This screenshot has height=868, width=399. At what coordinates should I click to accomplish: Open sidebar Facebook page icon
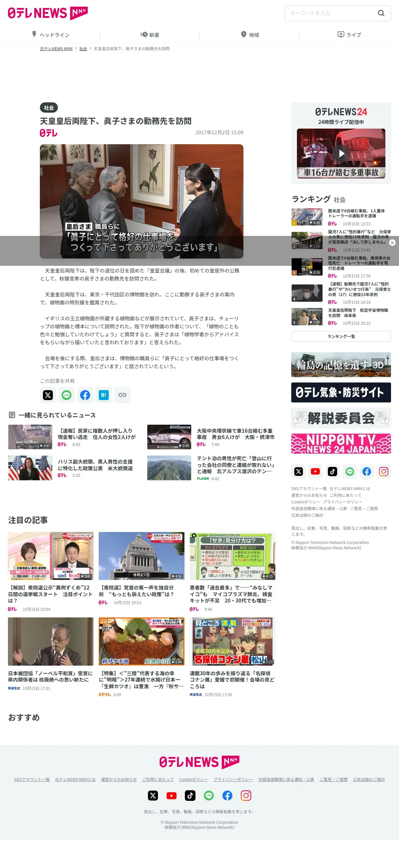(367, 471)
